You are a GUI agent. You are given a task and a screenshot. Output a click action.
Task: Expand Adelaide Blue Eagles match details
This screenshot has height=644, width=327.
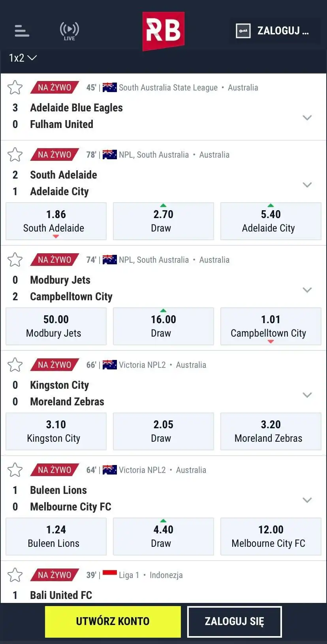tap(307, 118)
